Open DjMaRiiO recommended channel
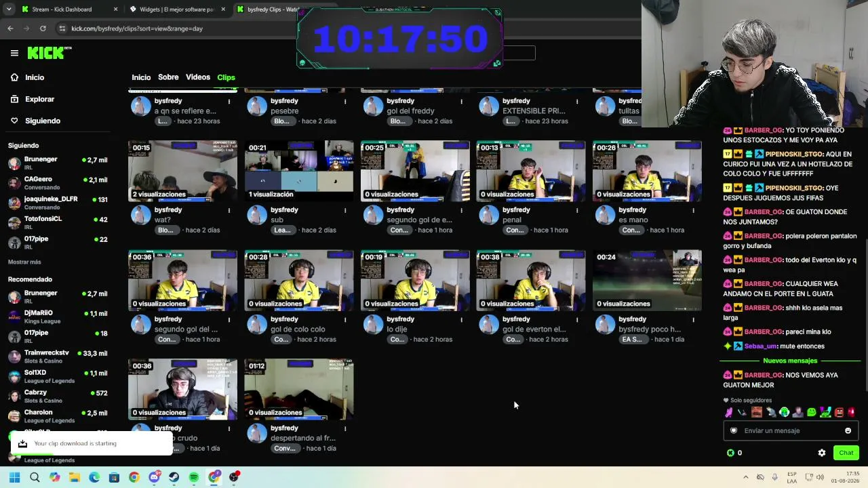The image size is (868, 488). 58,317
